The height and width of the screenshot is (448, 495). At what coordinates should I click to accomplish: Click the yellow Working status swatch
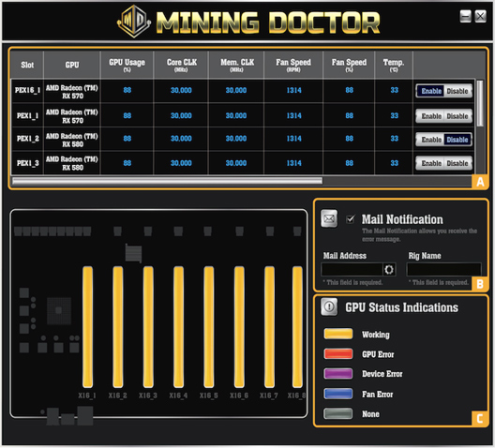pos(338,334)
